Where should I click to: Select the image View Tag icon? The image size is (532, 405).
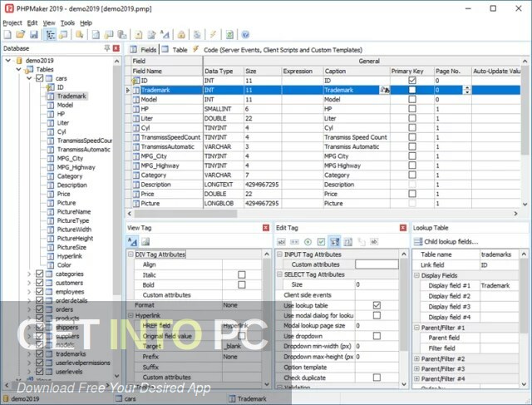pyautogui.click(x=145, y=242)
